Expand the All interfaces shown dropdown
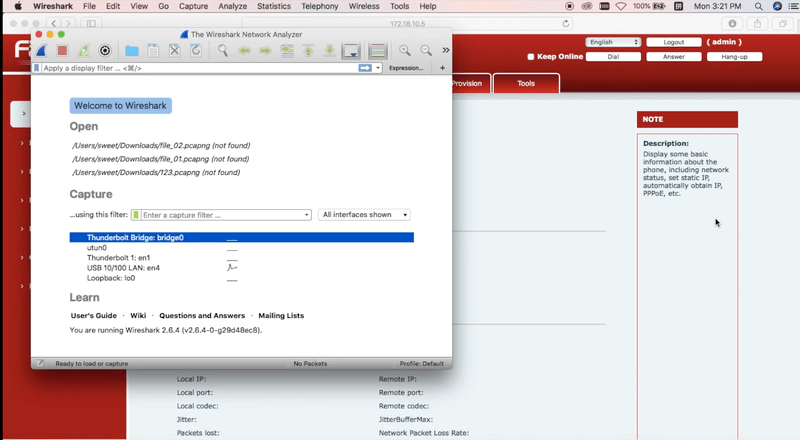Screen dimensions: 800x440 (364, 215)
